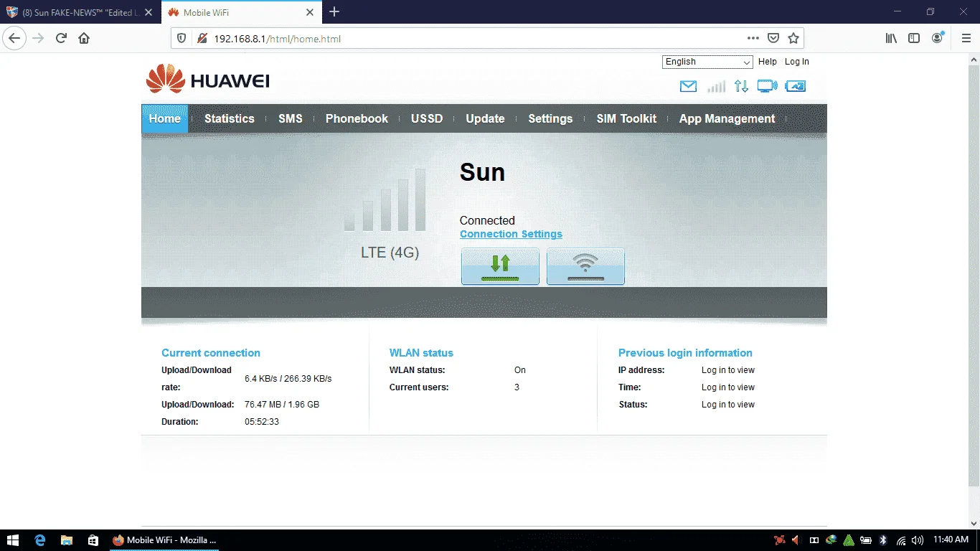Click the Help link
Viewport: 980px width, 551px height.
point(768,62)
